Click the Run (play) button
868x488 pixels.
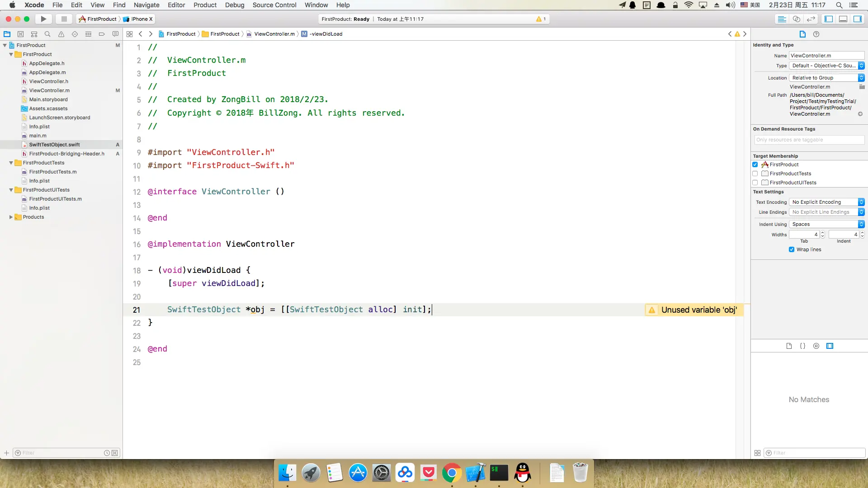(43, 19)
